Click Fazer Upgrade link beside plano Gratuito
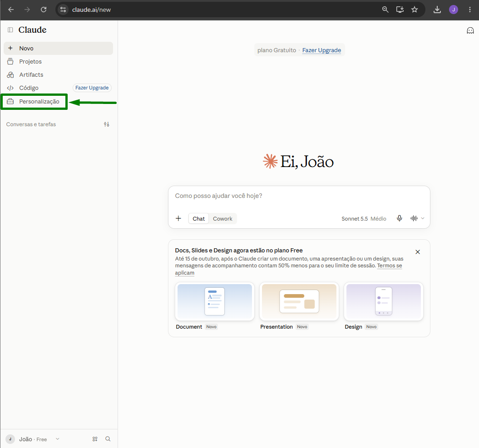The image size is (479, 448). click(321, 50)
